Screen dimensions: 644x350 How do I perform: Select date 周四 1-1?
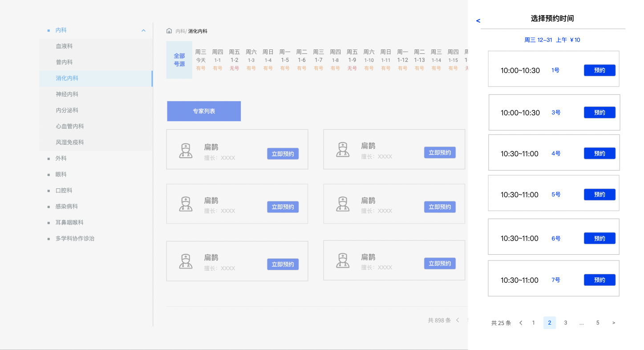[218, 60]
